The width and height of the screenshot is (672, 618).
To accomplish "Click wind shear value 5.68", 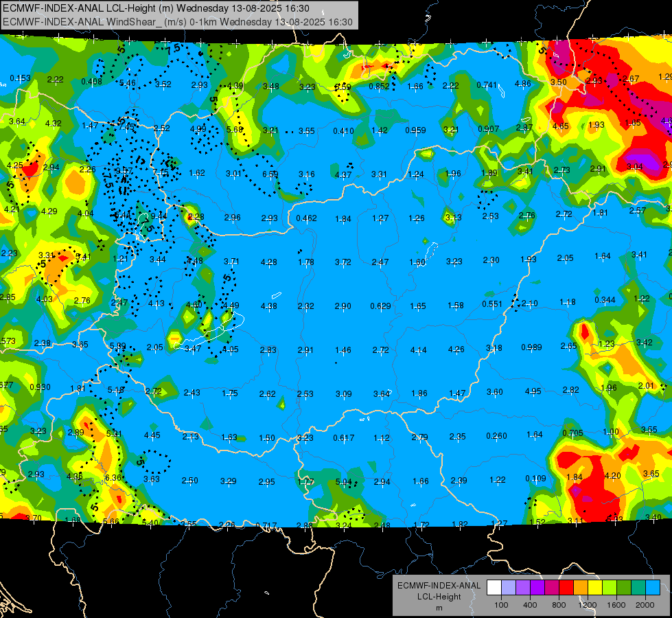I will (x=235, y=129).
